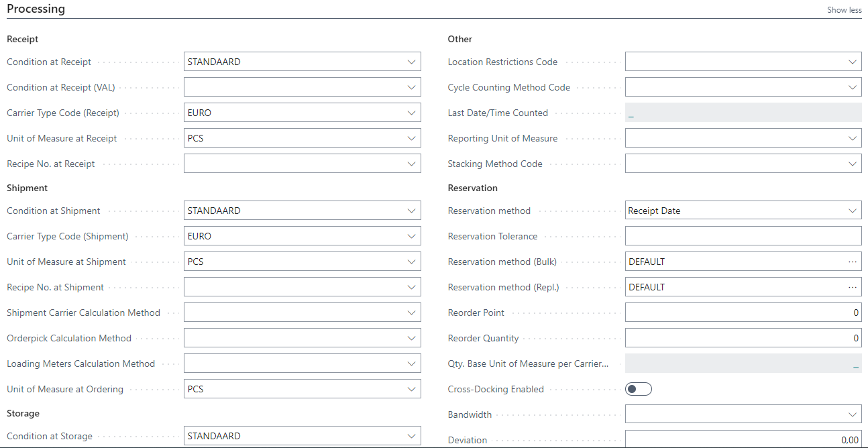Expand the Condition at Shipment dropdown
This screenshot has height=448, width=868.
coord(412,210)
